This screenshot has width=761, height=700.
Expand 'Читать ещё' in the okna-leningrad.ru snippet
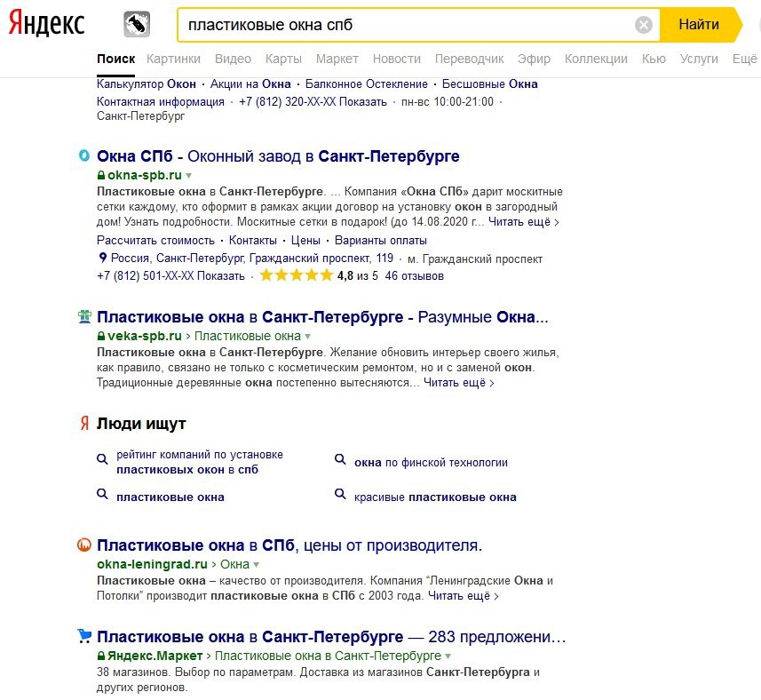click(x=464, y=596)
